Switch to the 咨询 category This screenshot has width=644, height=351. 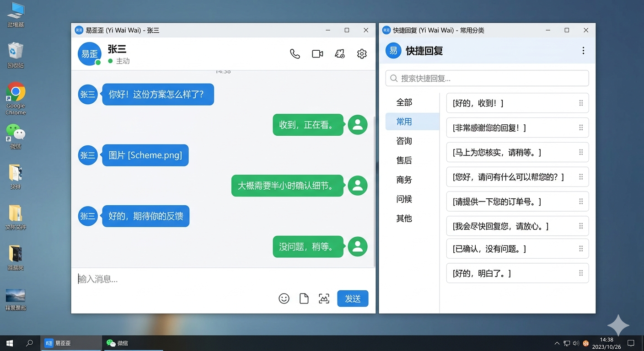403,141
